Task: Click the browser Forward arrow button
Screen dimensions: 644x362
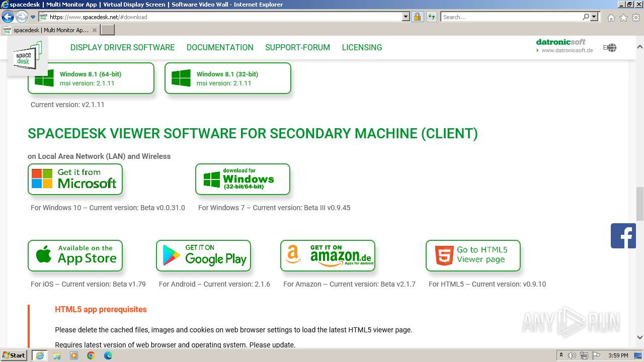Action: (22, 17)
